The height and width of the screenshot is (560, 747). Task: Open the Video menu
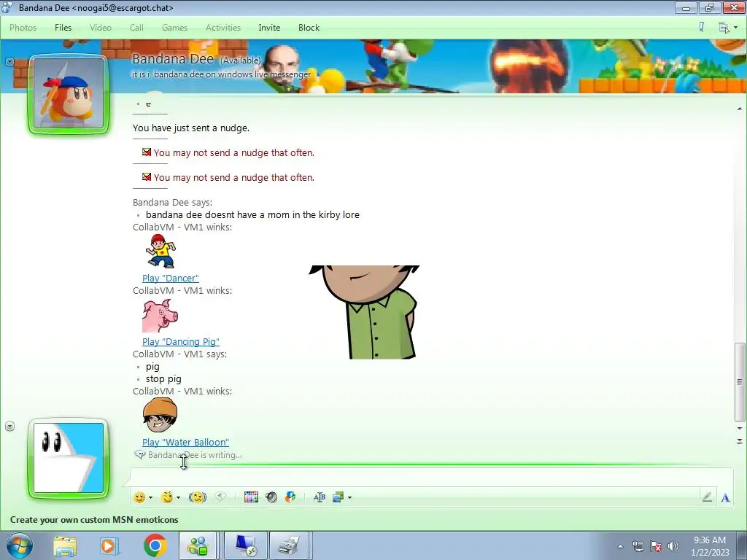coord(101,28)
